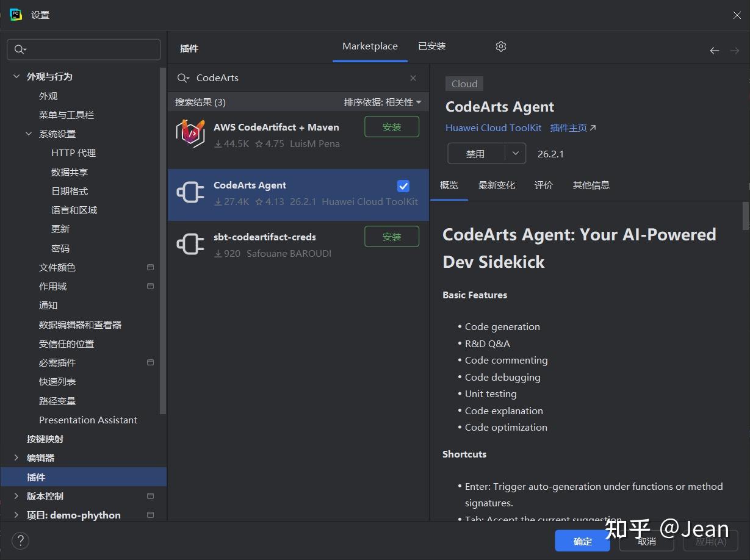Expand the 编辑器 tree node
The width and height of the screenshot is (750, 560).
pos(16,458)
